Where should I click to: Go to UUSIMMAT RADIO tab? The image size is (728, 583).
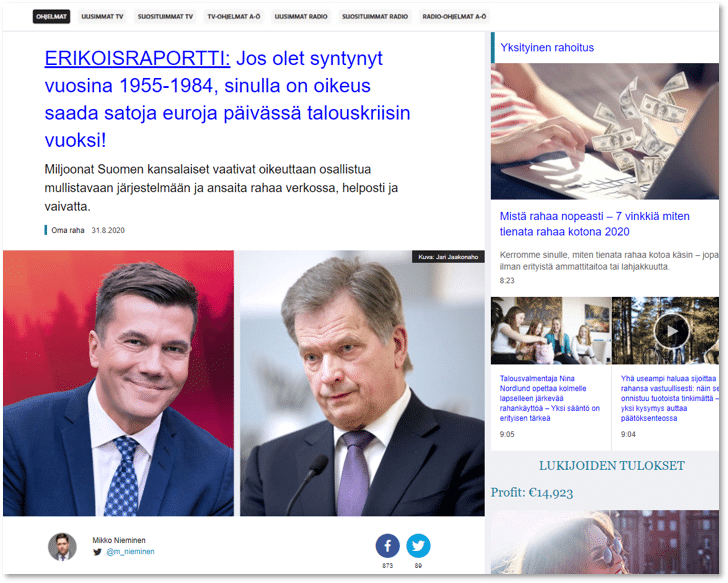(x=301, y=17)
